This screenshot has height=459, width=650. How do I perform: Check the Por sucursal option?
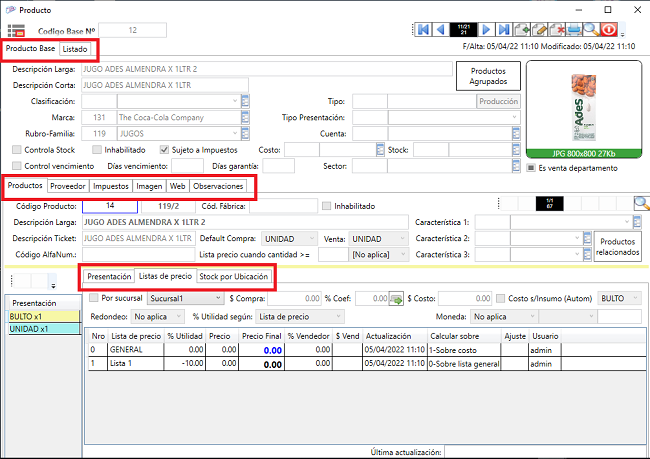[x=94, y=298]
